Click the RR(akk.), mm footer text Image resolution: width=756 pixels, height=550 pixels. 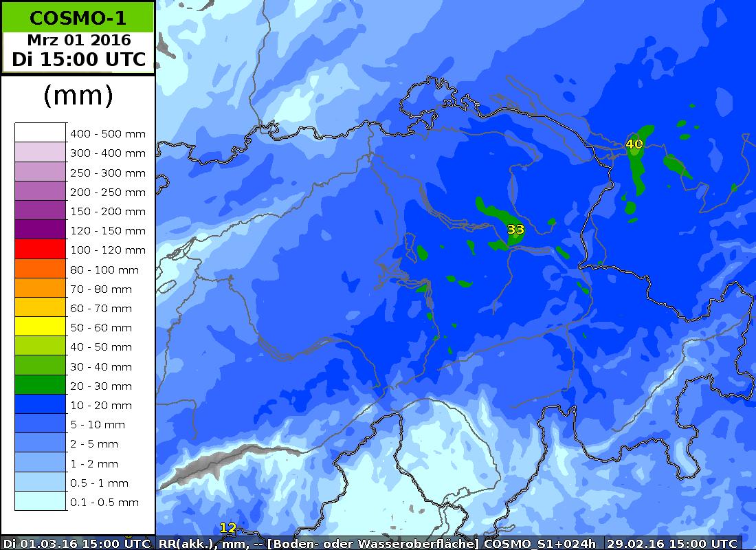(203, 543)
